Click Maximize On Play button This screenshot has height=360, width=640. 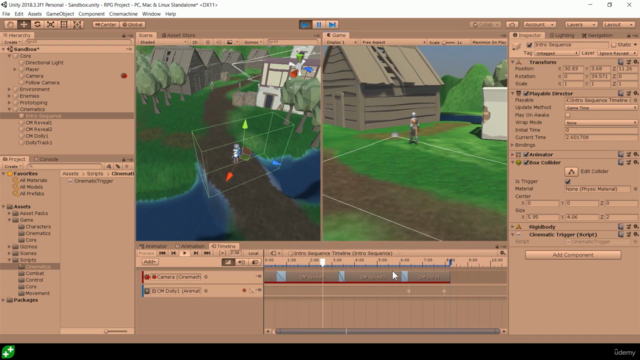(x=489, y=42)
